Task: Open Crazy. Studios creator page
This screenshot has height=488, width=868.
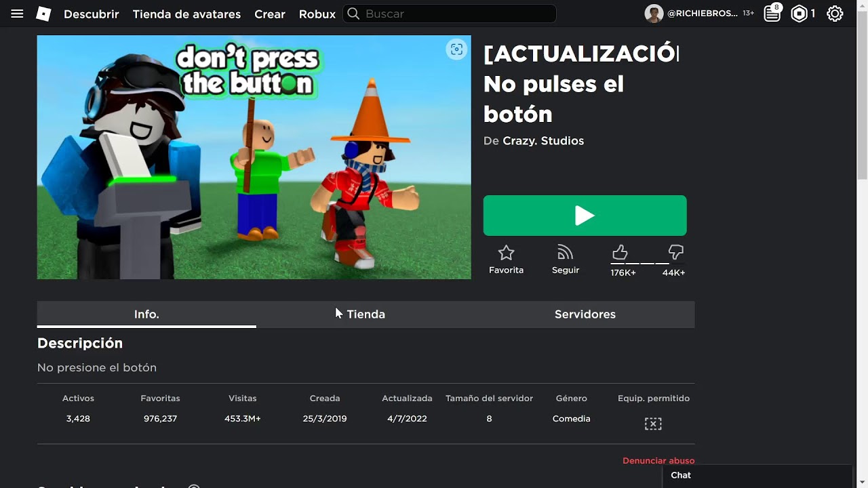Action: tap(543, 141)
